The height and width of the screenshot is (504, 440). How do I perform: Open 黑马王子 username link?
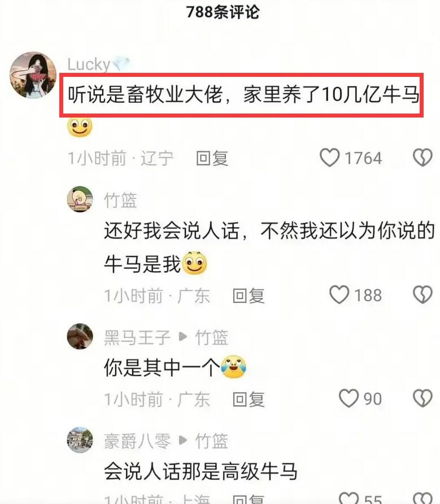click(137, 337)
